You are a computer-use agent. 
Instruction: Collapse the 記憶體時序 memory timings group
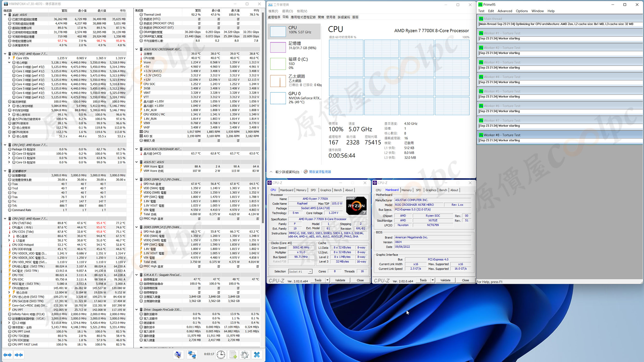click(5, 171)
